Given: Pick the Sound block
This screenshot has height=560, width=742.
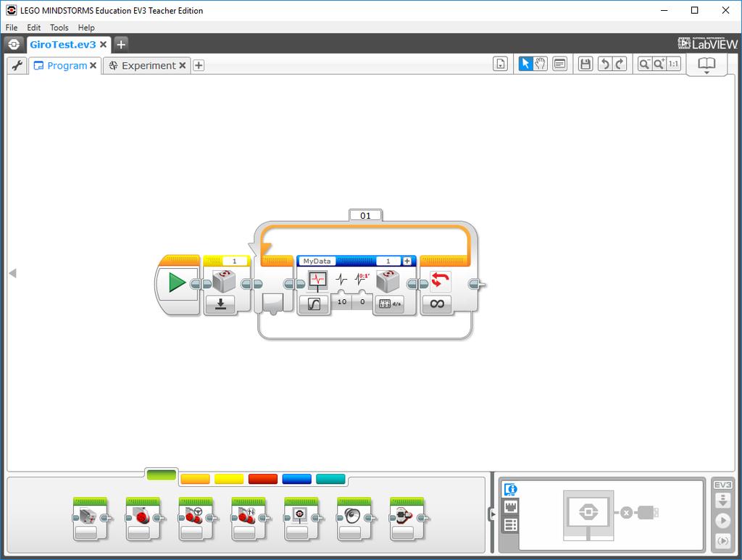Looking at the screenshot, I should point(355,519).
